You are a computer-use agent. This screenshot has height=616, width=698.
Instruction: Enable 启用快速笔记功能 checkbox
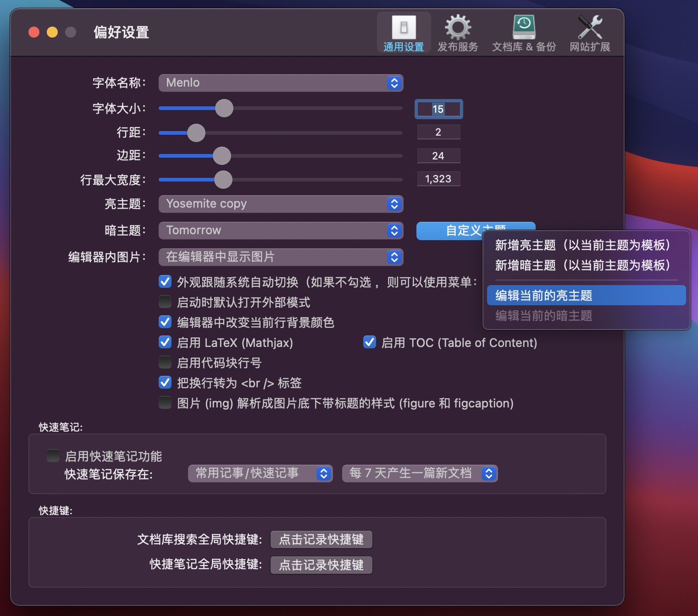[53, 456]
